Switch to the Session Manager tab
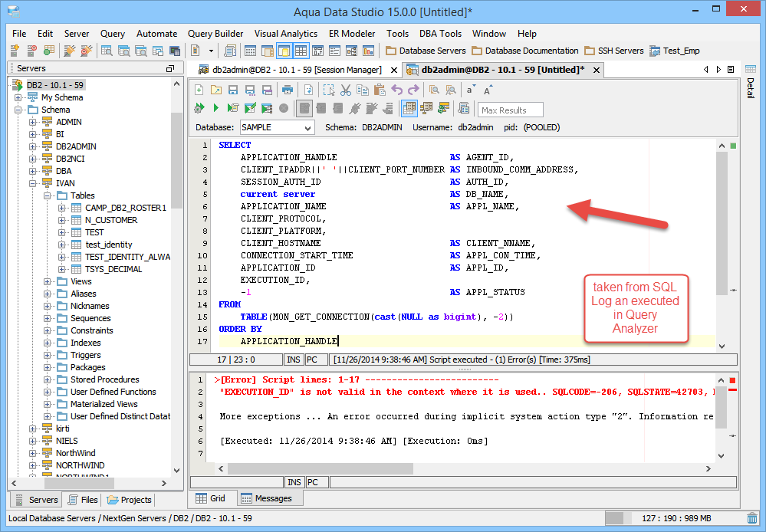The width and height of the screenshot is (766, 532). [x=294, y=70]
